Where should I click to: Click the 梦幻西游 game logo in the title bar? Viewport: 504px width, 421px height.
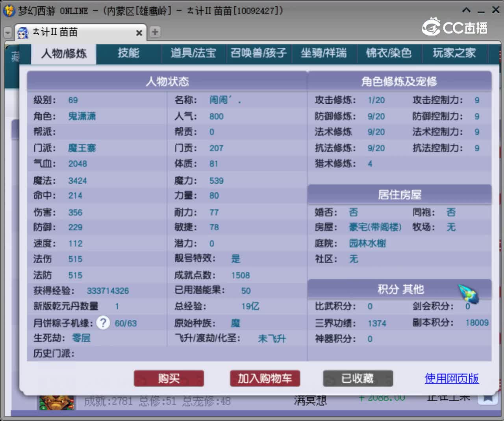(x=9, y=11)
